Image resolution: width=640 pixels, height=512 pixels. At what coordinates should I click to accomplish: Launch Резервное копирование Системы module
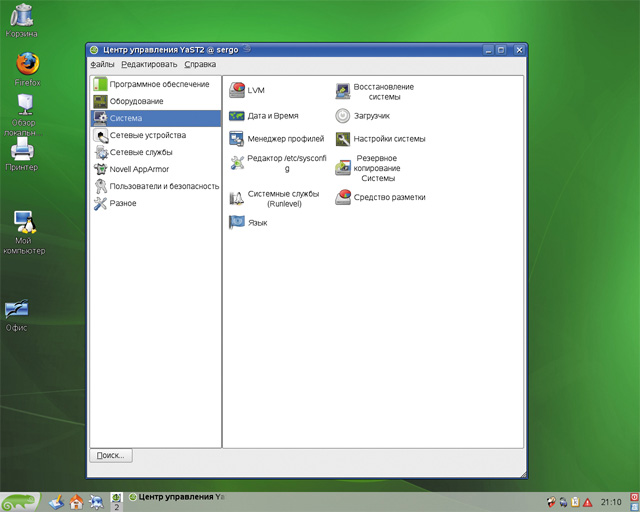point(368,168)
